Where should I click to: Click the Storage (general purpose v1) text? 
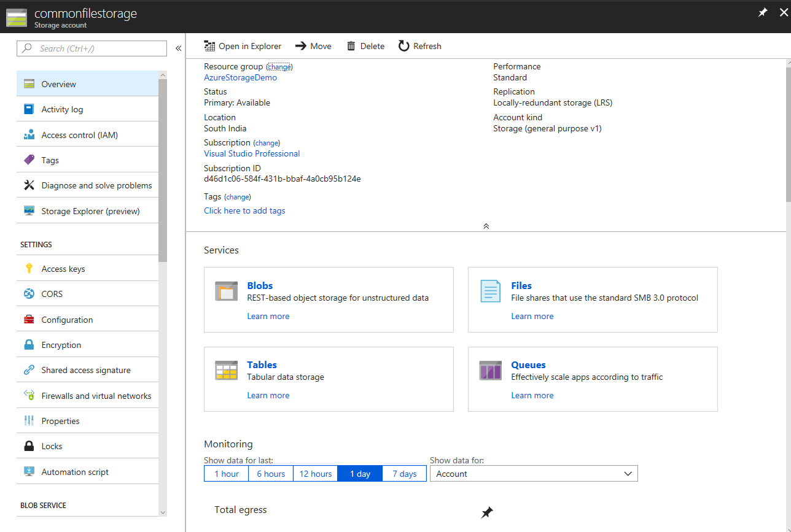(547, 128)
